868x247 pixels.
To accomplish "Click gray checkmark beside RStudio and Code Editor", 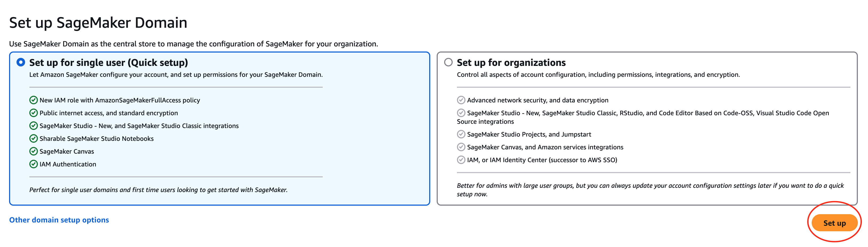I will pos(461,113).
